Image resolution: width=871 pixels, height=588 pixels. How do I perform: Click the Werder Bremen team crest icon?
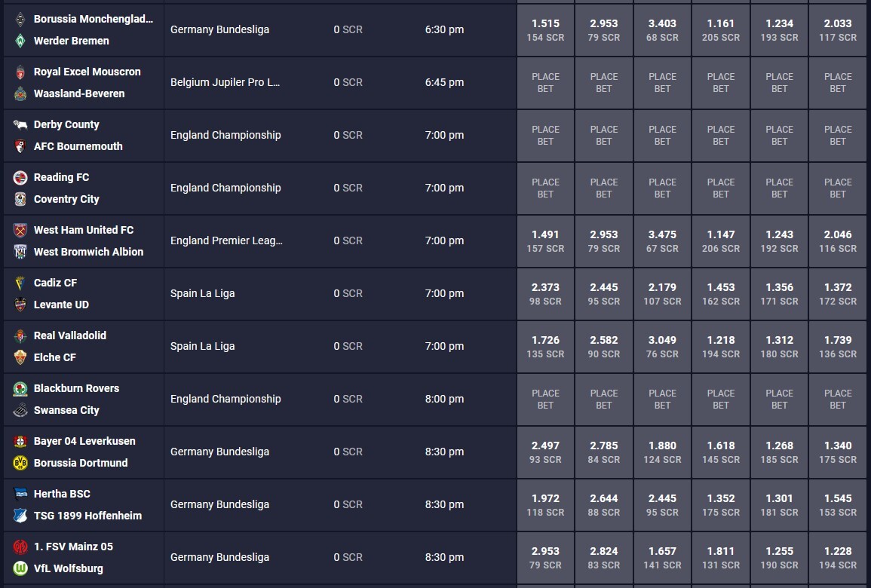(20, 41)
